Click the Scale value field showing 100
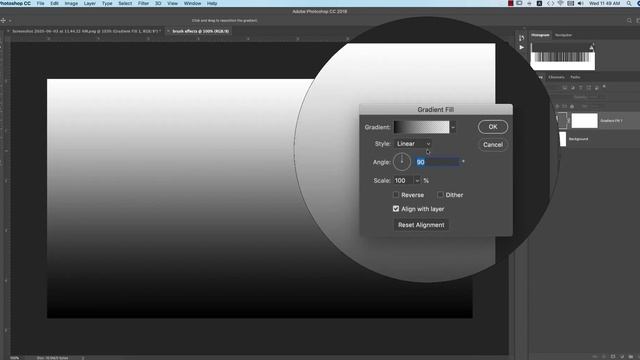The height and width of the screenshot is (360, 640). [x=403, y=180]
